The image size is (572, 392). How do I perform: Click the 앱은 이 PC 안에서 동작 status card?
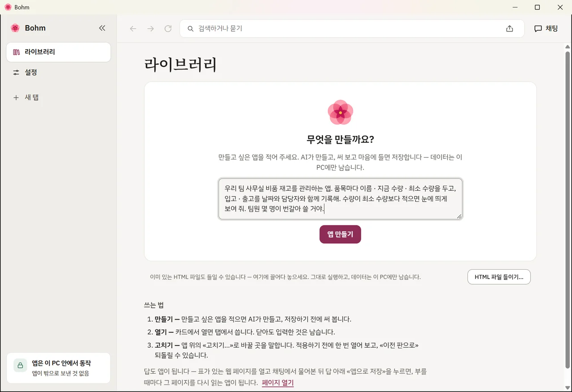click(x=59, y=368)
